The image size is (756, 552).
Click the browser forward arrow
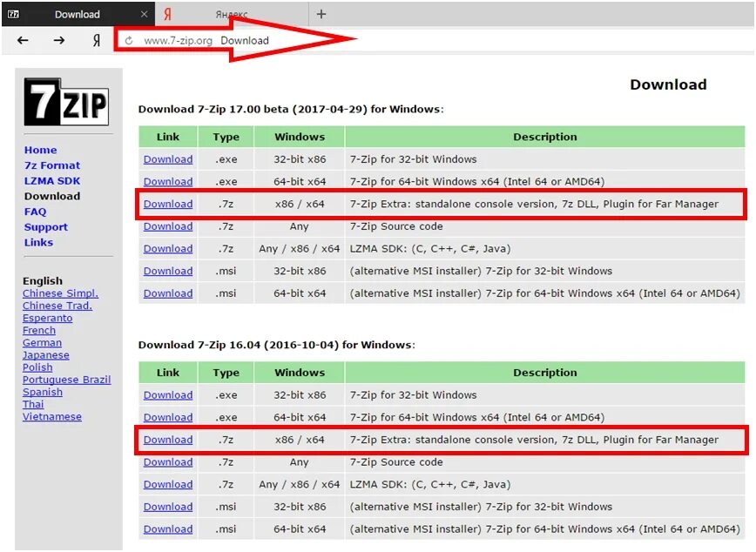pos(59,41)
